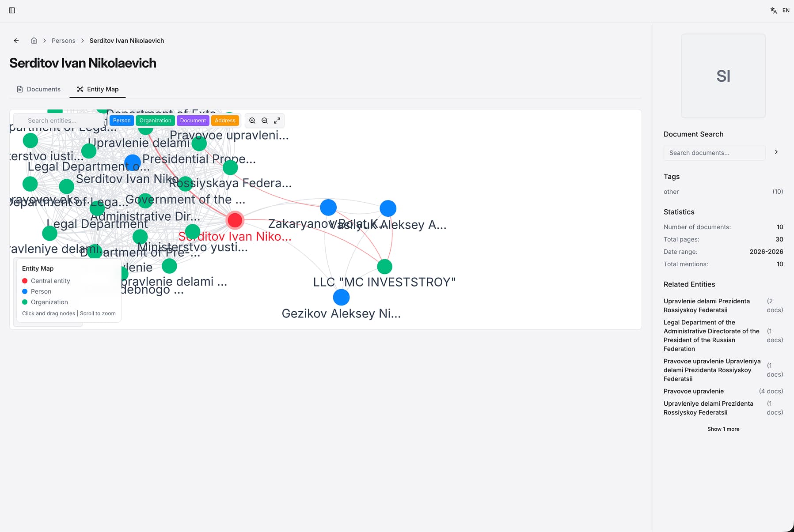The image size is (794, 532).
Task: Expand the entity map to fullscreen
Action: (x=277, y=120)
